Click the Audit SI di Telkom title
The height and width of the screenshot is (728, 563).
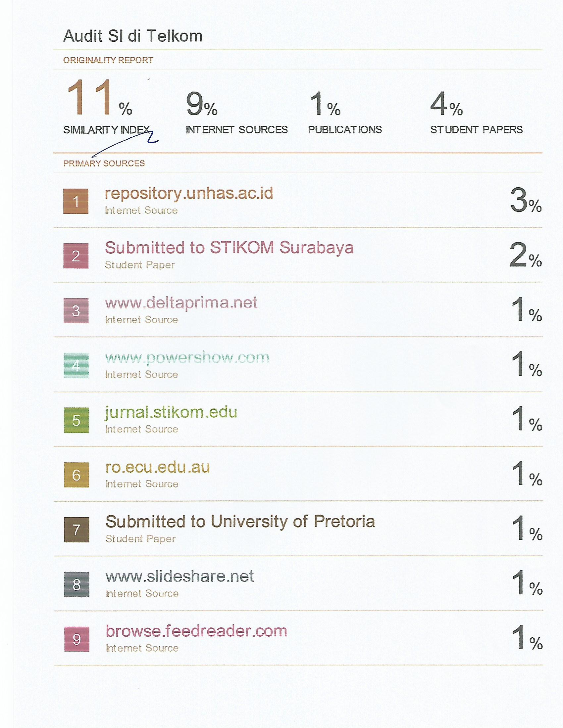(133, 36)
